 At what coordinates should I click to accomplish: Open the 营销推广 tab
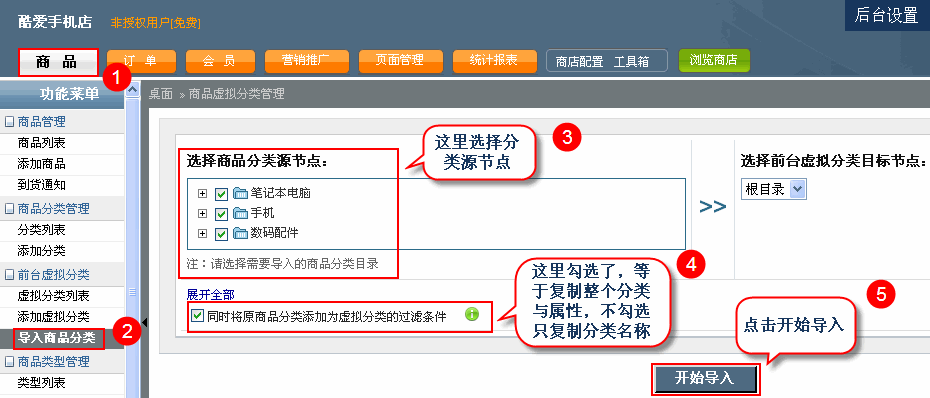(306, 61)
